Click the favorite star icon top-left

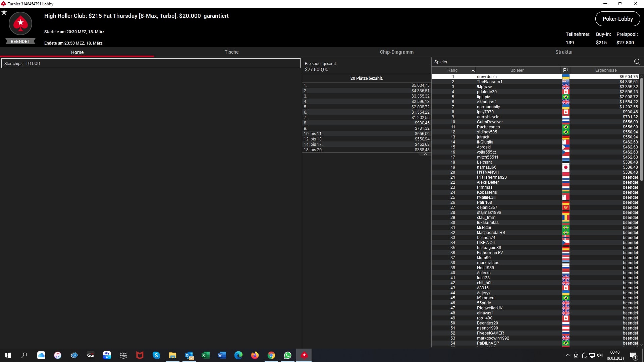pos(4,12)
